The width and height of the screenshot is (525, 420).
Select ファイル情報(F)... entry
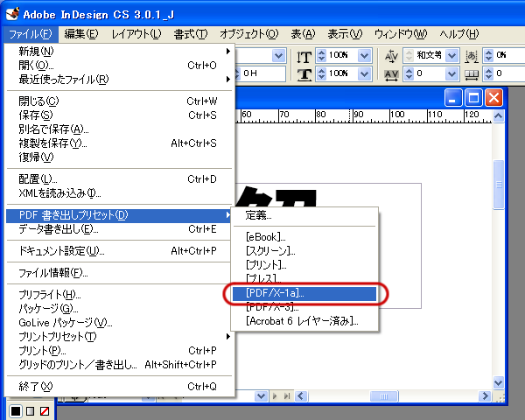119,273
